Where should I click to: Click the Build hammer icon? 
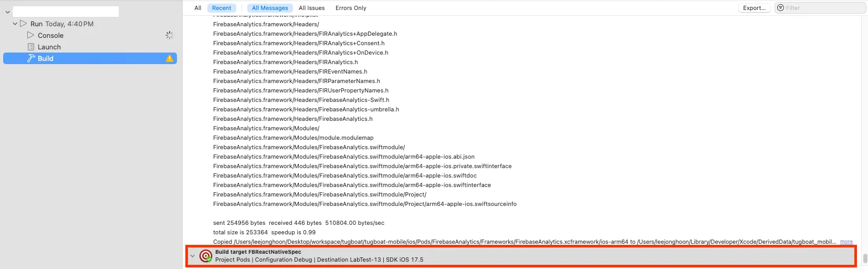(x=31, y=58)
